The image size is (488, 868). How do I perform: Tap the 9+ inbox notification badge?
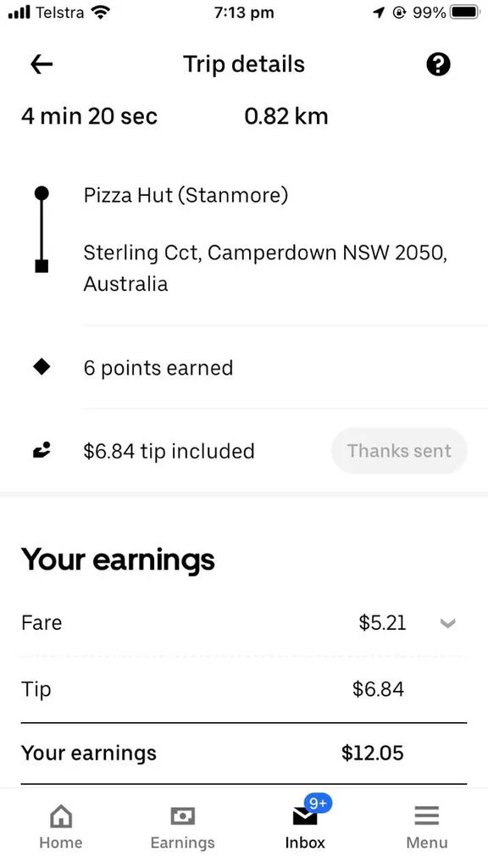pyautogui.click(x=318, y=803)
